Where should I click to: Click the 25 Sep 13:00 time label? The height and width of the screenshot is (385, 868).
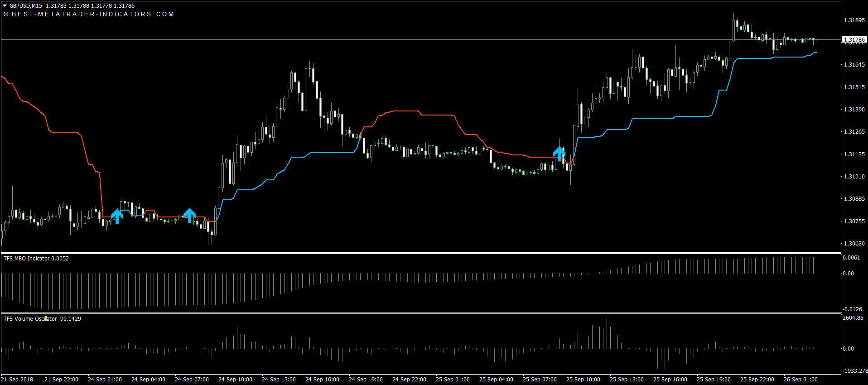point(627,380)
